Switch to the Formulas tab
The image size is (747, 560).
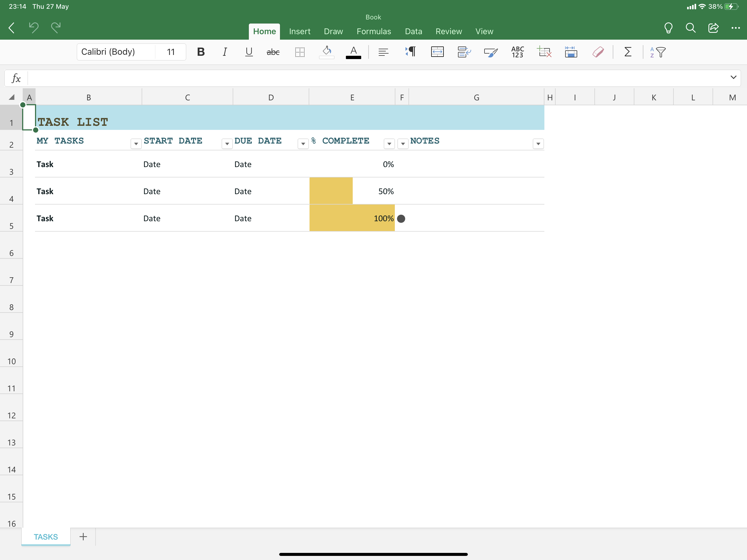pos(373,31)
